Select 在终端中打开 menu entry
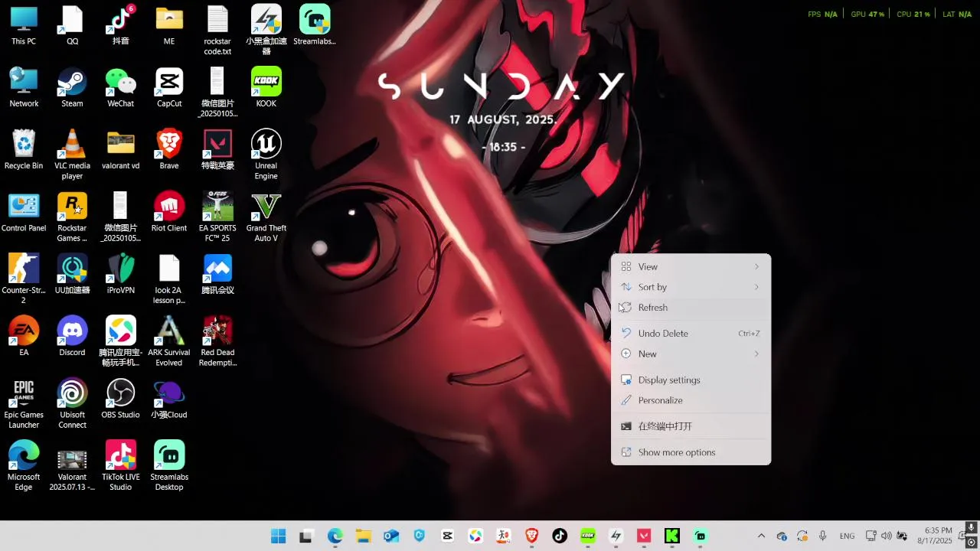980x551 pixels. tap(691, 426)
